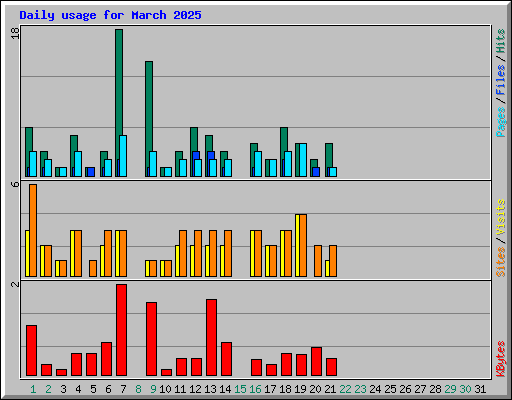Click the orange Sites bar for day 19
This screenshot has width=512, height=400.
(x=303, y=245)
